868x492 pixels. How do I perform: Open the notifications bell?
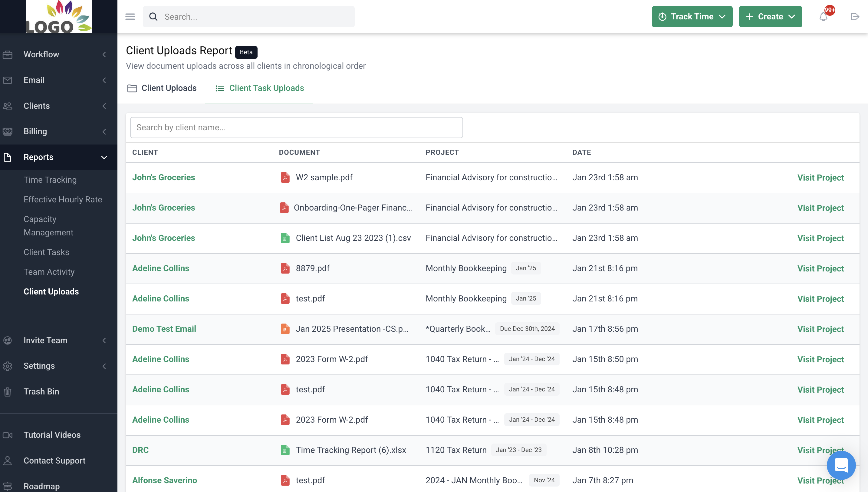(824, 17)
